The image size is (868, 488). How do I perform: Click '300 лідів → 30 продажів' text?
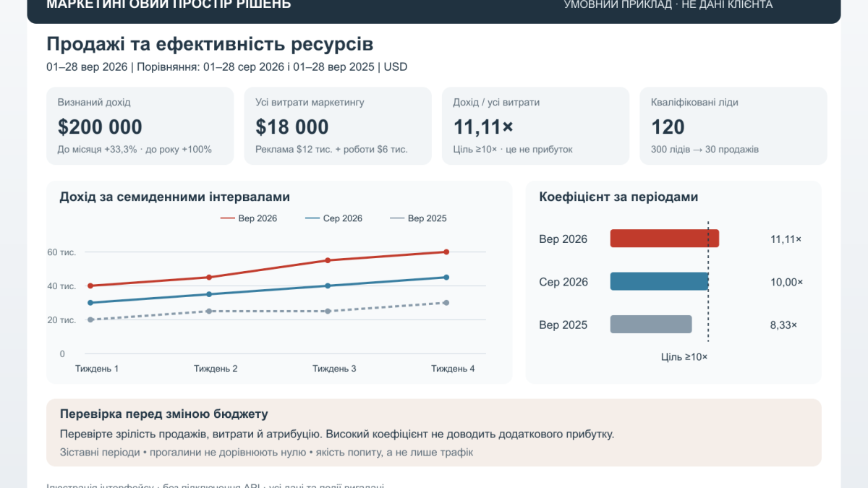(705, 150)
